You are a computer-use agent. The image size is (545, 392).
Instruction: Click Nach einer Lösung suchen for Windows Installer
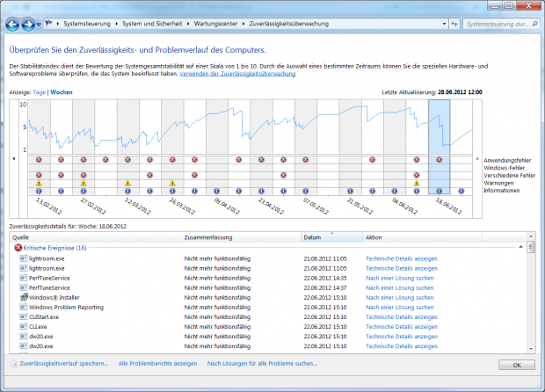399,298
